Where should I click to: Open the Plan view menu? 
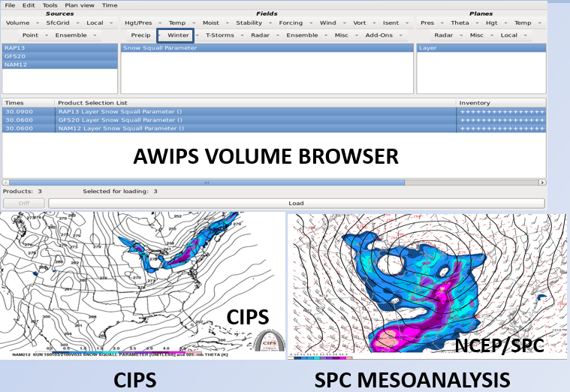coord(80,5)
